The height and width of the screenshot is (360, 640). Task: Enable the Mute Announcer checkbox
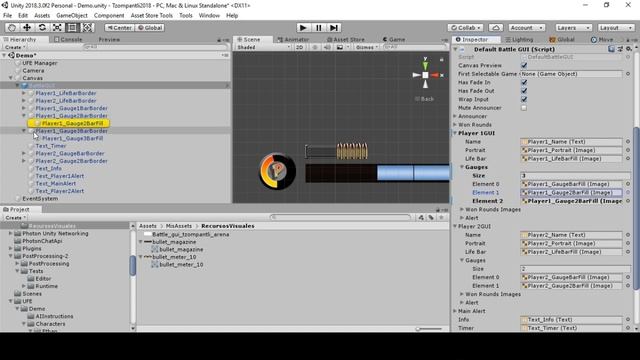524,108
